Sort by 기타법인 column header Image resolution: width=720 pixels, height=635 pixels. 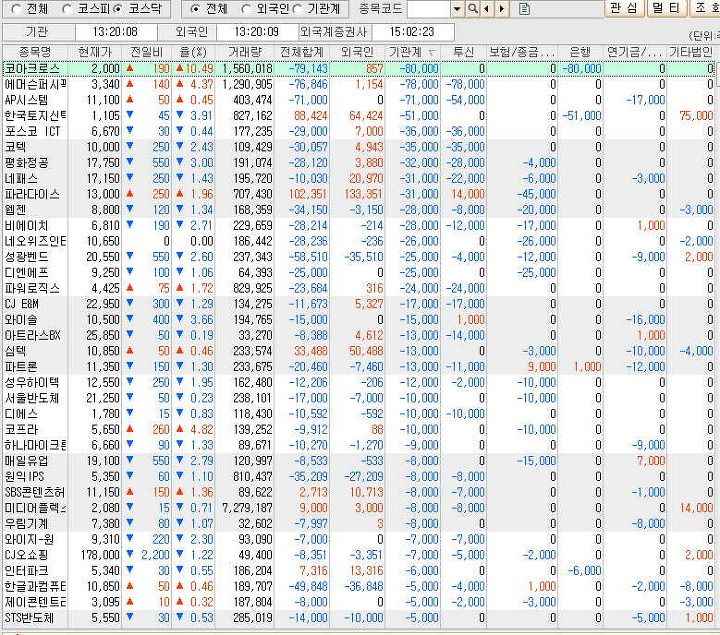[x=691, y=52]
